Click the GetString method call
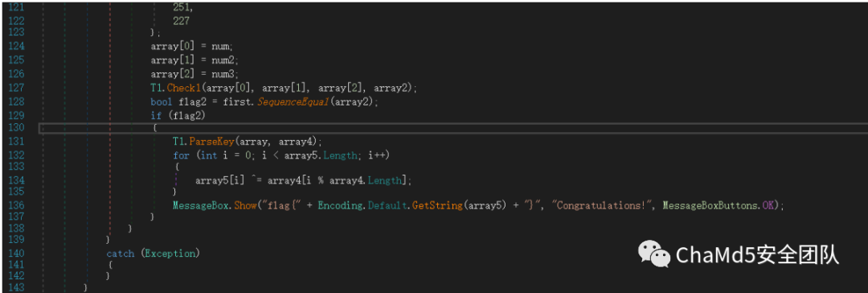 437,205
